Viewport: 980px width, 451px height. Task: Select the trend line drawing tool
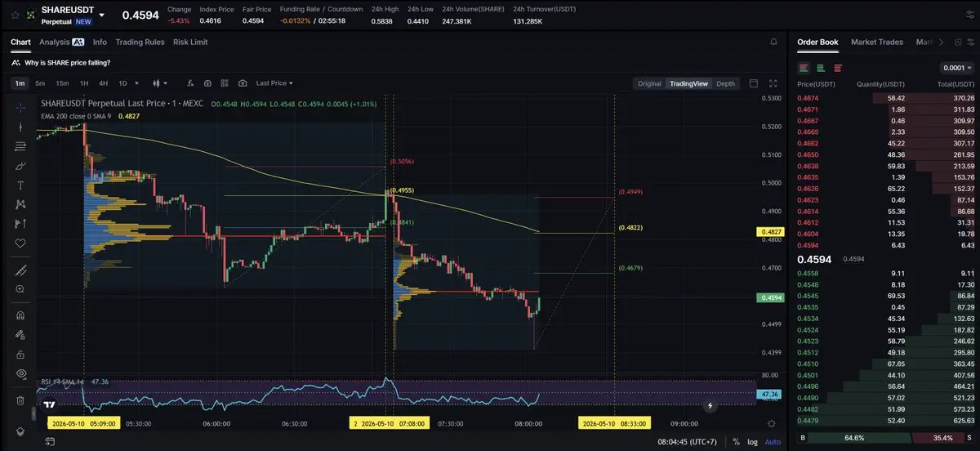(20, 127)
